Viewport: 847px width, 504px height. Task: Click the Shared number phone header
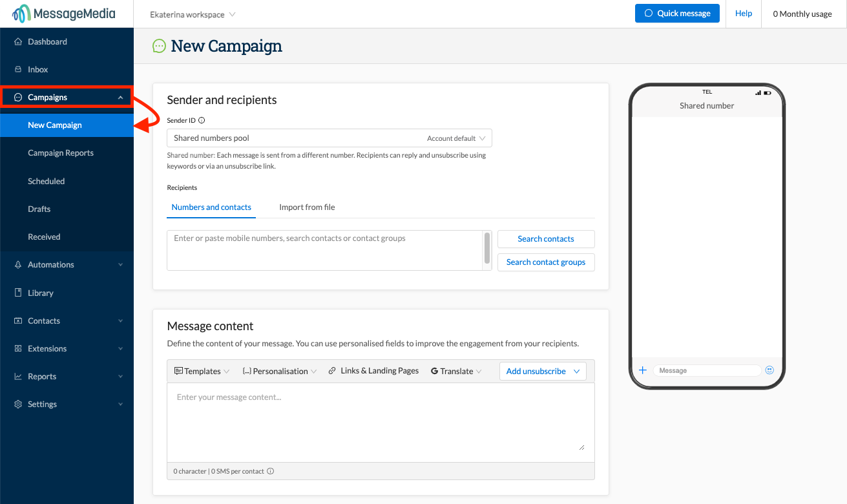point(707,106)
